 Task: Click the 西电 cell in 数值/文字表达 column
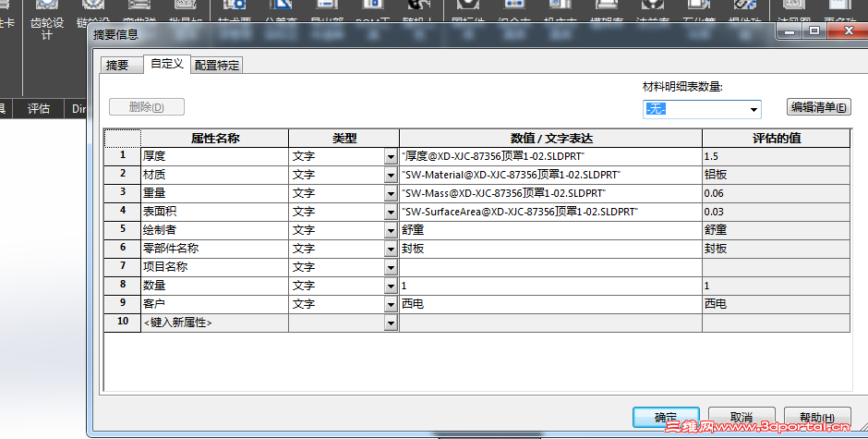click(x=550, y=304)
